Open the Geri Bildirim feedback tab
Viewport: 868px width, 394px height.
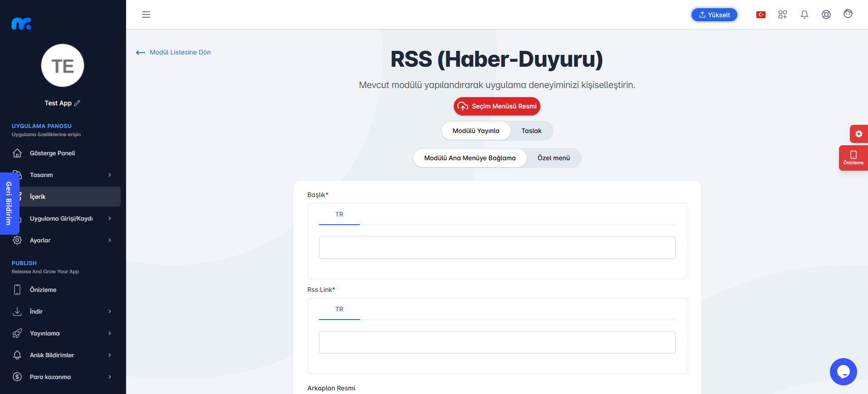tap(9, 203)
